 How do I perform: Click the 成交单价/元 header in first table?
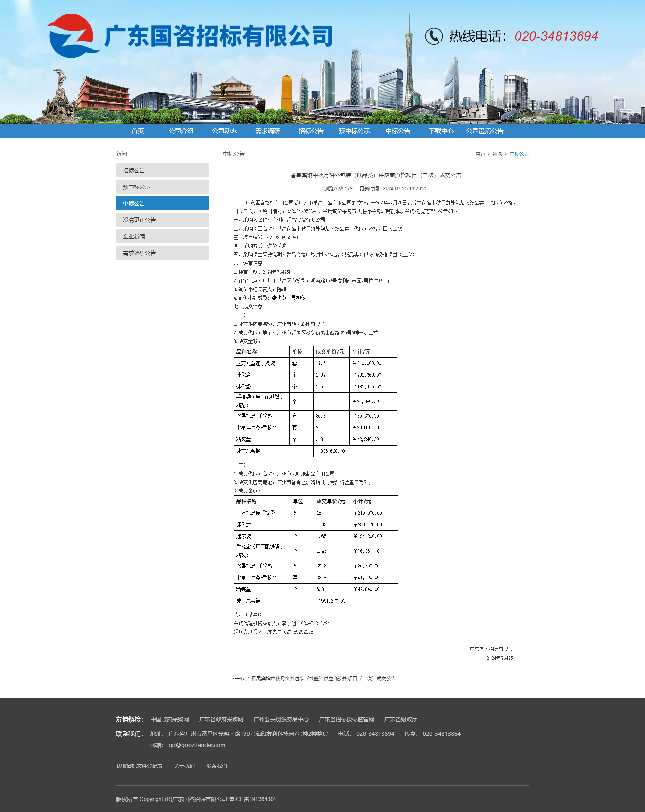(x=332, y=352)
